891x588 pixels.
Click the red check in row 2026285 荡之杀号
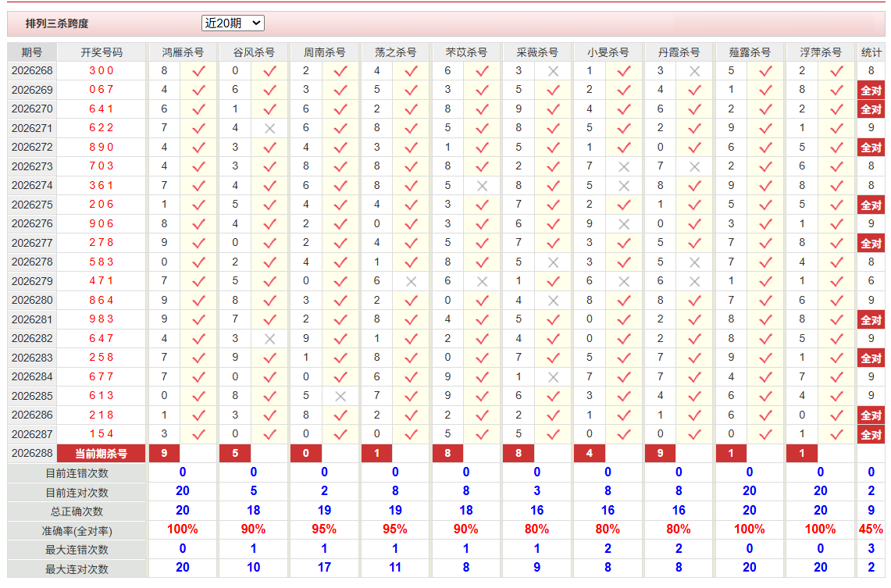pos(412,396)
